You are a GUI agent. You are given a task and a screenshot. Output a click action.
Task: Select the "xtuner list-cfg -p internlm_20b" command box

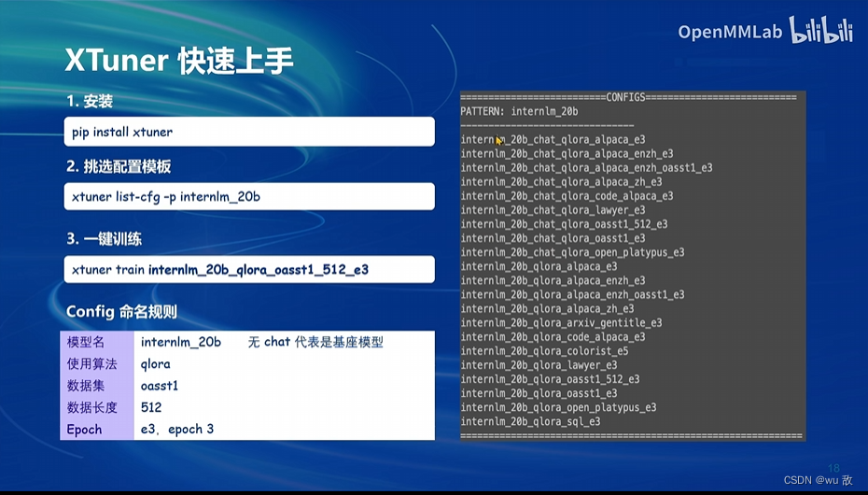tap(249, 196)
